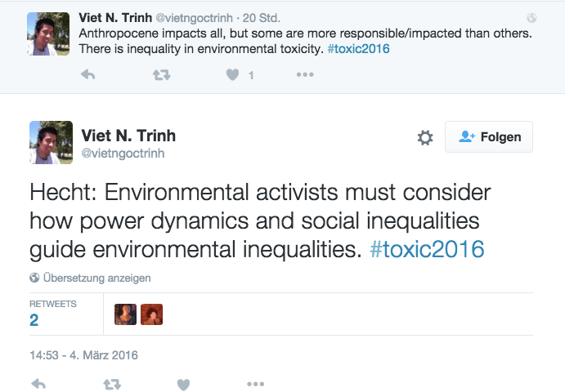Retweet the upper Anthropocene tweet
The height and width of the screenshot is (392, 565).
pos(161,75)
